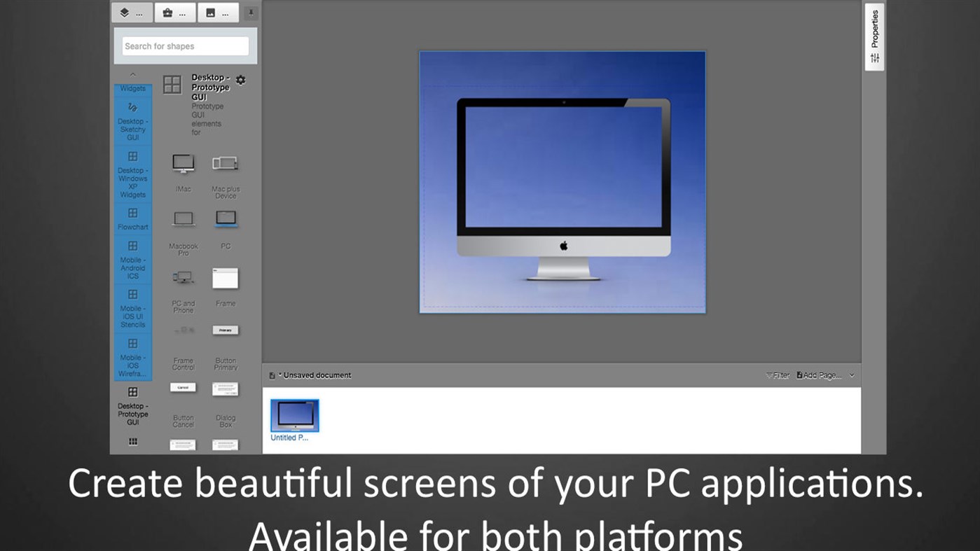Open Desktop - Prototype GUI settings gear
980x551 pixels.
(x=240, y=80)
